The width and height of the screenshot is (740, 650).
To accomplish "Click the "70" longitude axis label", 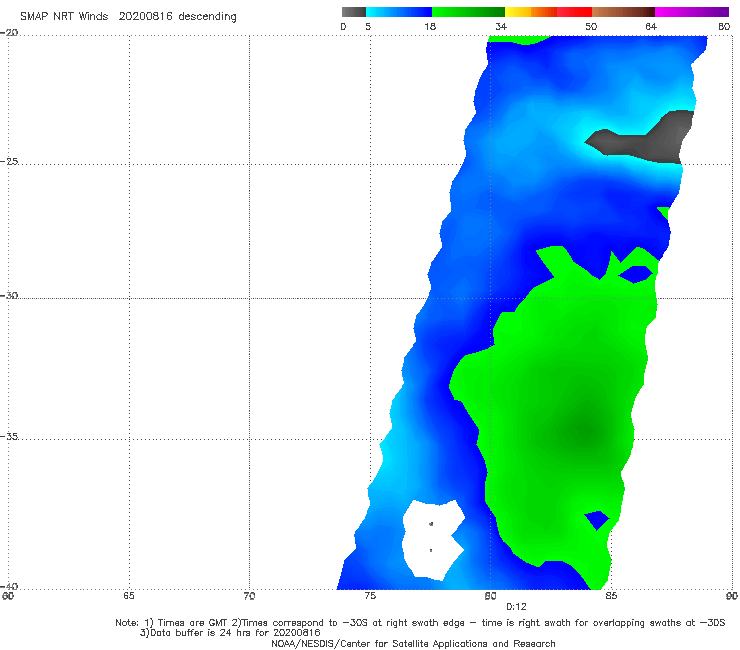I will pyautogui.click(x=249, y=596).
